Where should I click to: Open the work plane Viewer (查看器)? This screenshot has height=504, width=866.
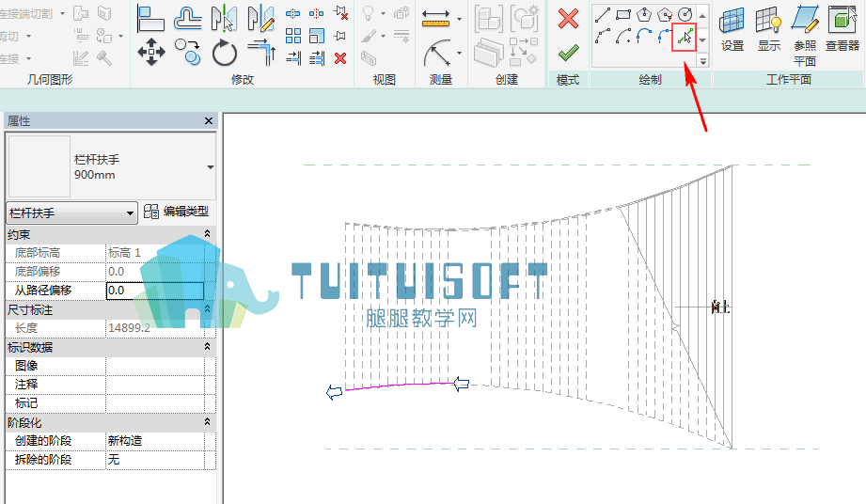(x=842, y=29)
